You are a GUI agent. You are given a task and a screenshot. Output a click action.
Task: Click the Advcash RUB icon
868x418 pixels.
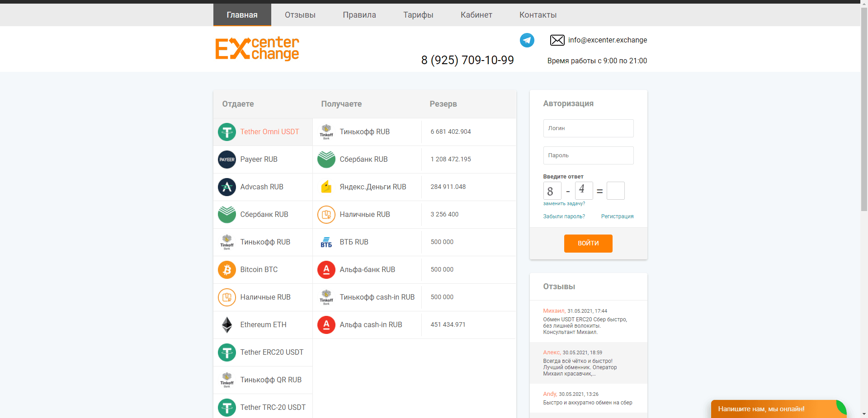226,187
